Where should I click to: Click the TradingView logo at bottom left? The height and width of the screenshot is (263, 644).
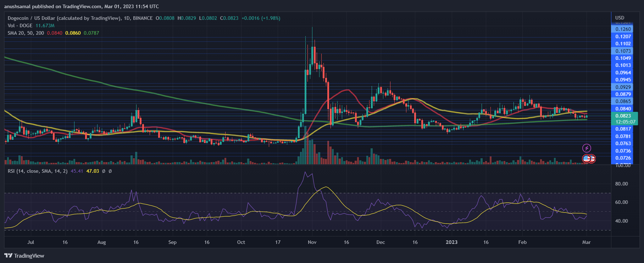[24, 256]
